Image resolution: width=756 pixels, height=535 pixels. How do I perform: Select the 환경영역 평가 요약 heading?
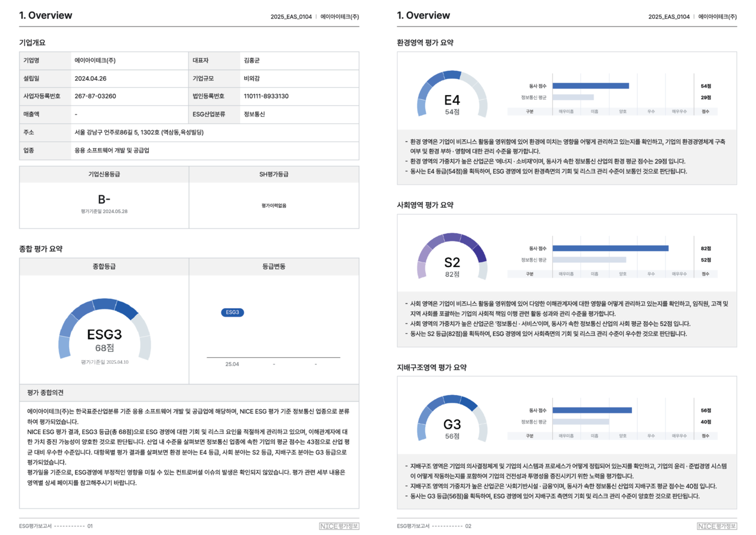pyautogui.click(x=425, y=43)
